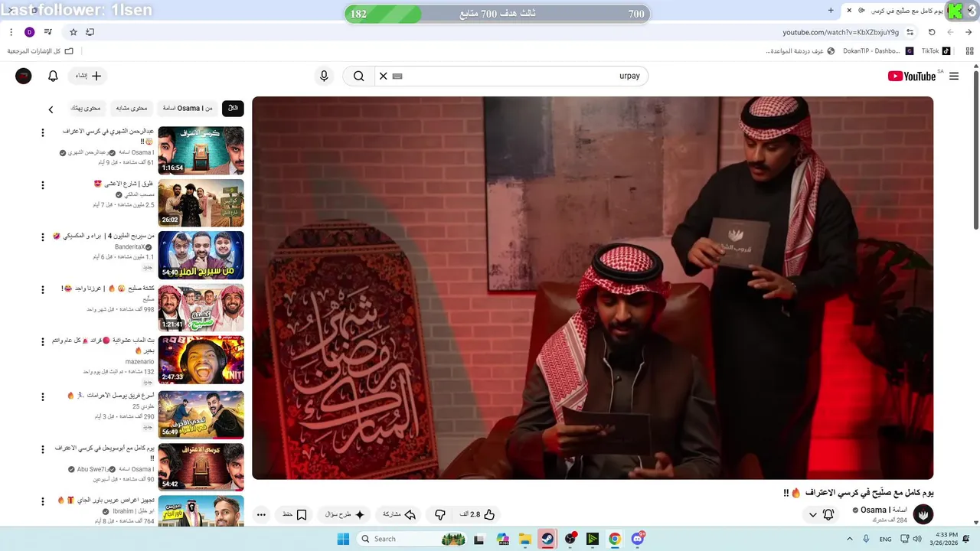The width and height of the screenshot is (980, 551).
Task: Open Windows Start menu
Action: tap(343, 539)
